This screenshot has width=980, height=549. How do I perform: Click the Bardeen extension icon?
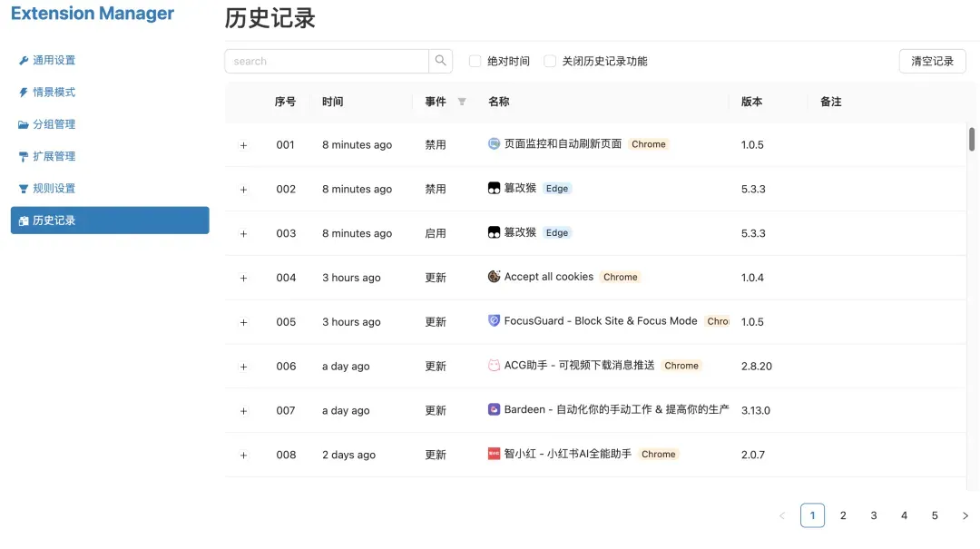494,409
